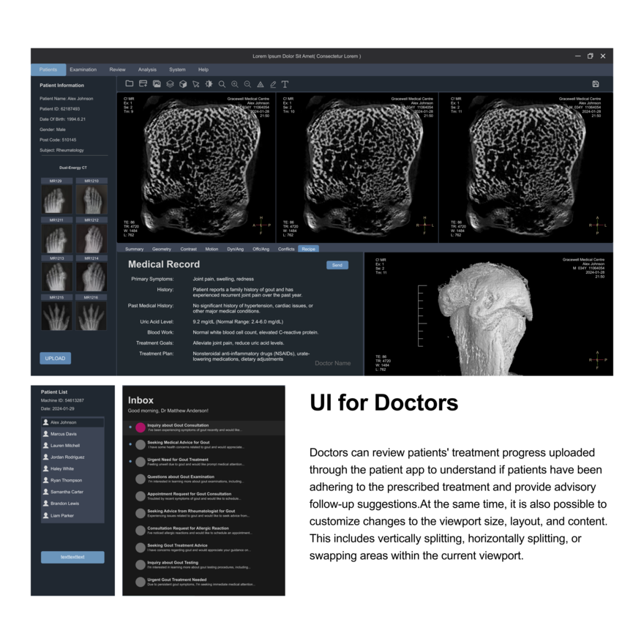Image resolution: width=644 pixels, height=644 pixels.
Task: Choose the pointer selection tool
Action: click(196, 84)
